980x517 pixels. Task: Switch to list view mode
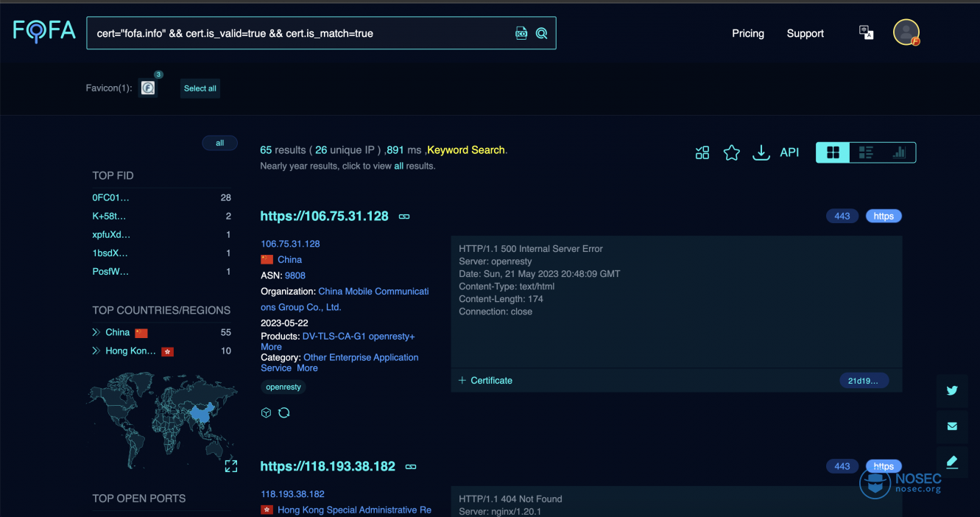point(866,152)
